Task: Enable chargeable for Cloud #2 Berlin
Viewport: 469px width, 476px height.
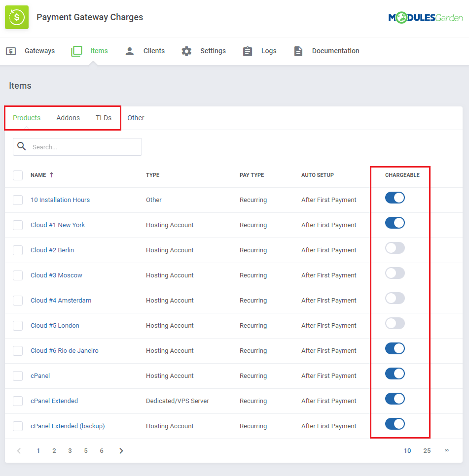Action: click(395, 248)
